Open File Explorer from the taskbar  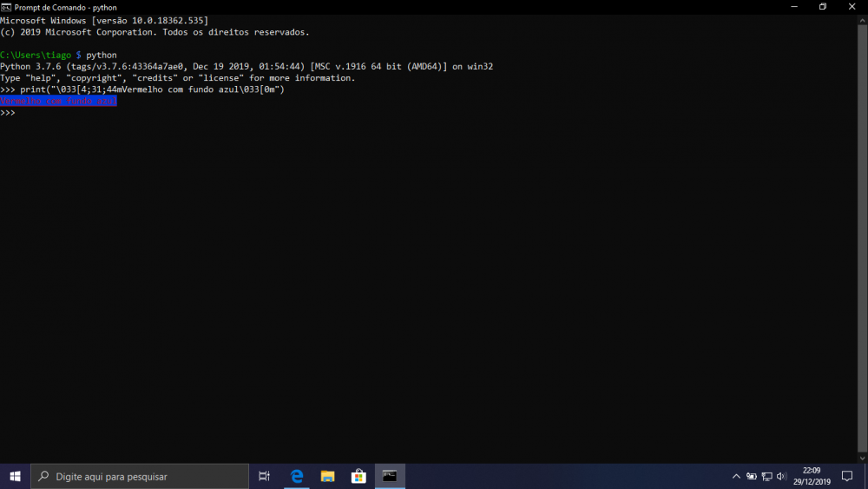pos(327,476)
